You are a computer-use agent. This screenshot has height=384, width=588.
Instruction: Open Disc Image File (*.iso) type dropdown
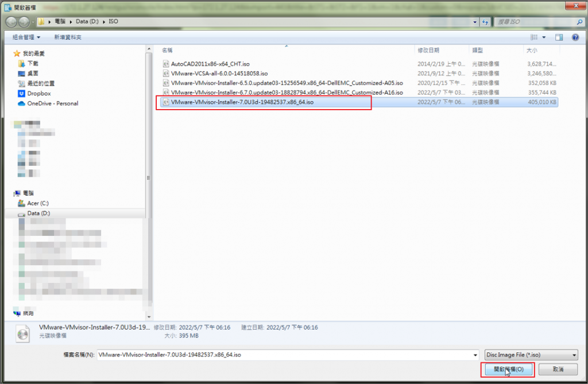point(531,355)
